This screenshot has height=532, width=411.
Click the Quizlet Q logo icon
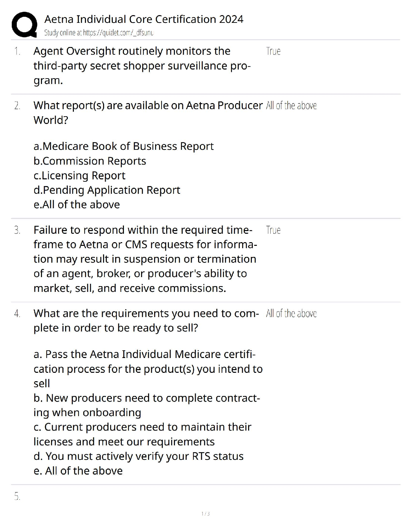[25, 25]
